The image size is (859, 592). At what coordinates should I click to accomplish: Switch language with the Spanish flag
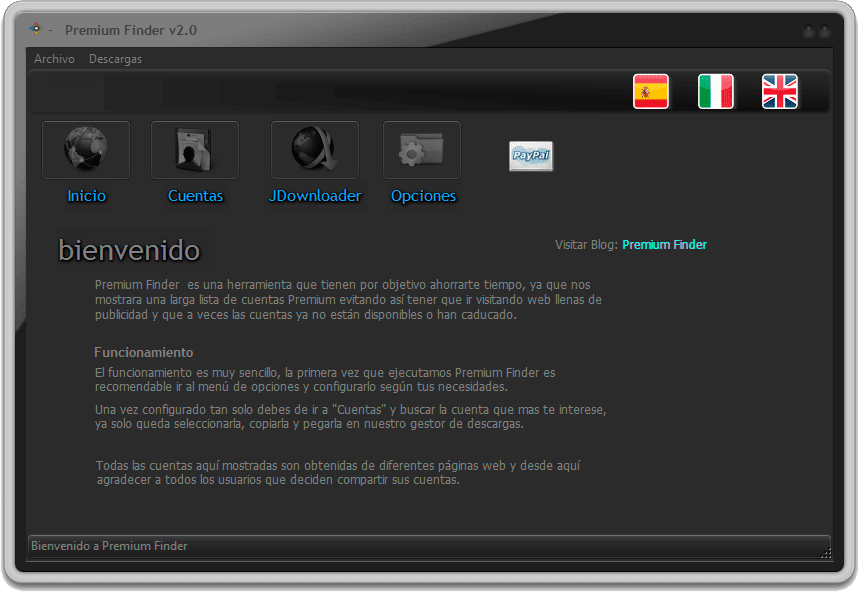point(651,91)
